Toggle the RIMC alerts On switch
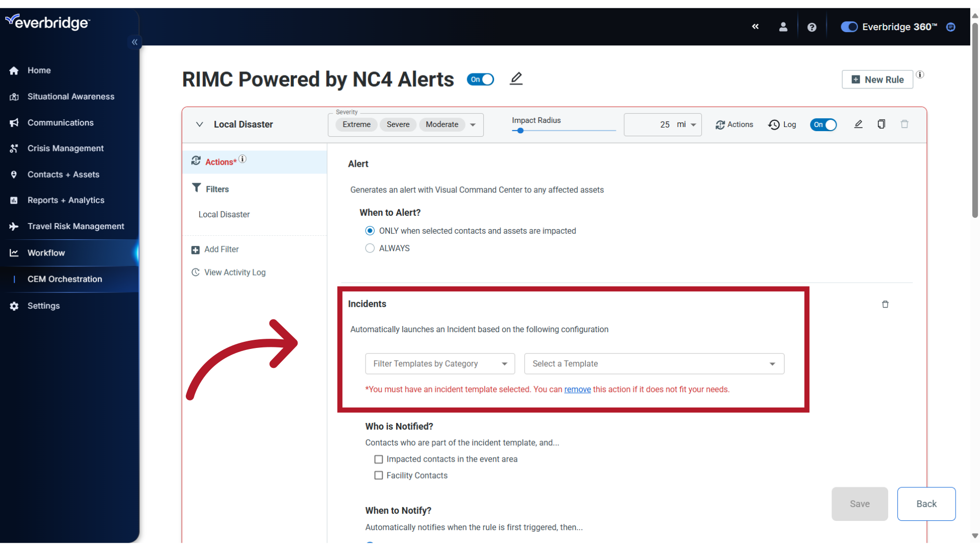Image resolution: width=980 pixels, height=551 pixels. (480, 80)
